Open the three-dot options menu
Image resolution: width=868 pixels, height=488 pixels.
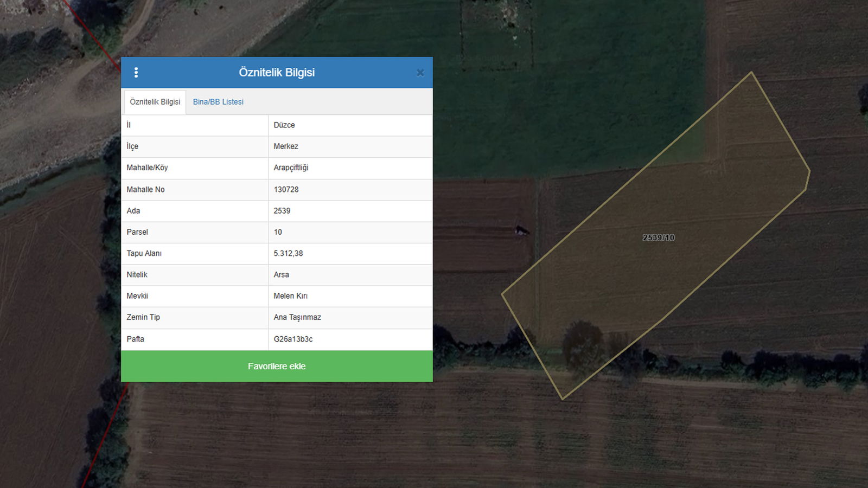tap(136, 72)
